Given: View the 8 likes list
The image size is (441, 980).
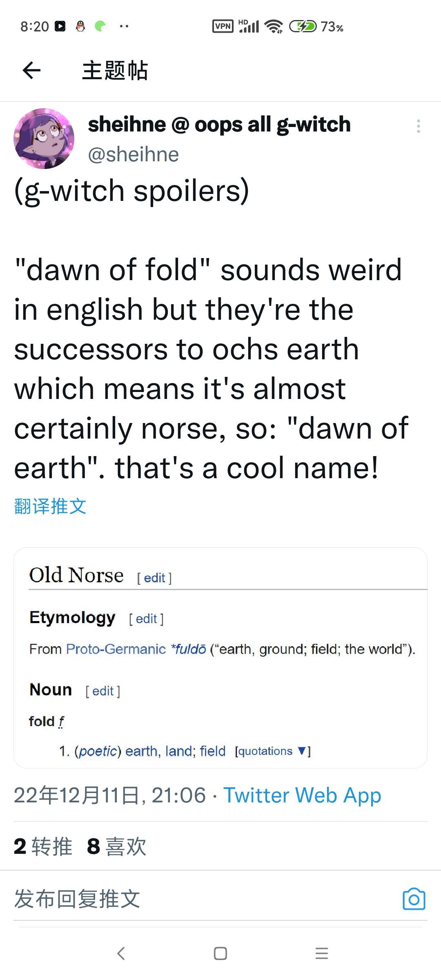Looking at the screenshot, I should [x=116, y=846].
